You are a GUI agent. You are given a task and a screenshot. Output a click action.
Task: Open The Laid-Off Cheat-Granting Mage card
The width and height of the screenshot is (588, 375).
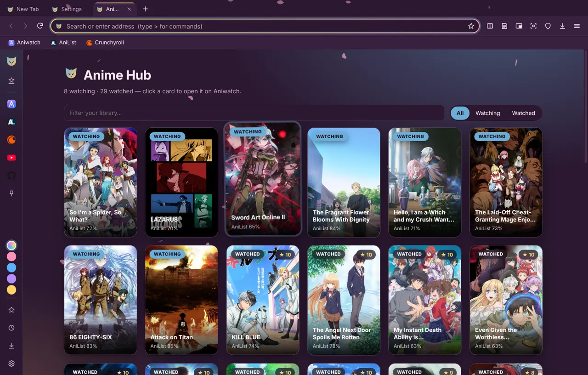click(506, 182)
